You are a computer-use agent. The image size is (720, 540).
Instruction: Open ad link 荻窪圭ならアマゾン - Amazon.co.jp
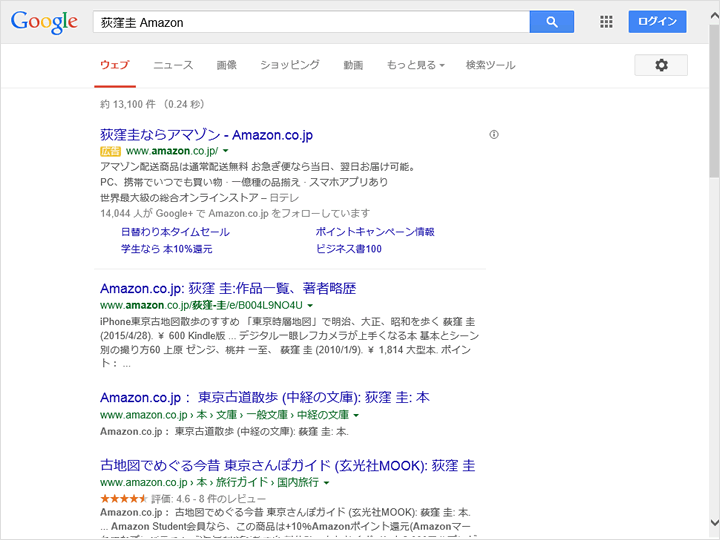(x=206, y=135)
